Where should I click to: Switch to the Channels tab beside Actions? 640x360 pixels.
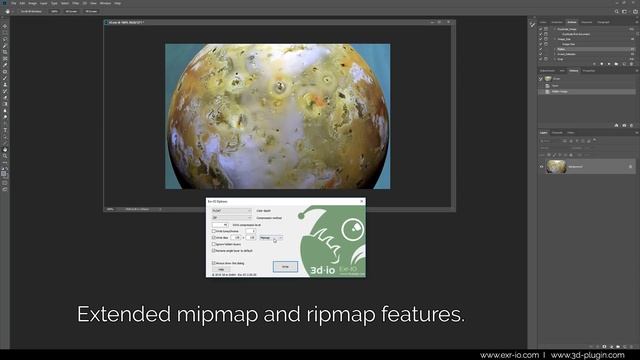click(587, 22)
